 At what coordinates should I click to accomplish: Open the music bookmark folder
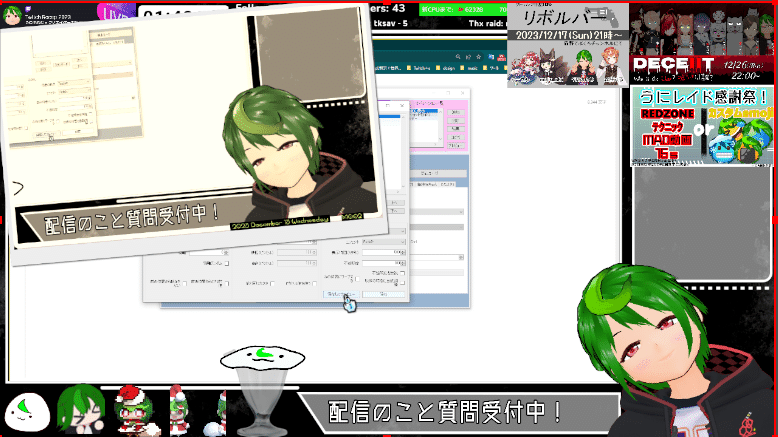point(470,68)
